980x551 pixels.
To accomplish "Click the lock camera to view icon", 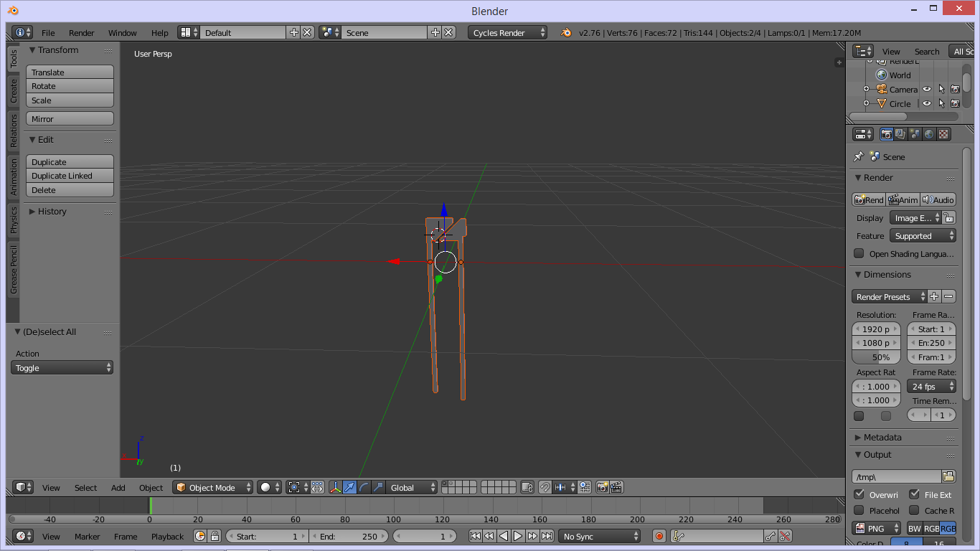I will tap(527, 488).
